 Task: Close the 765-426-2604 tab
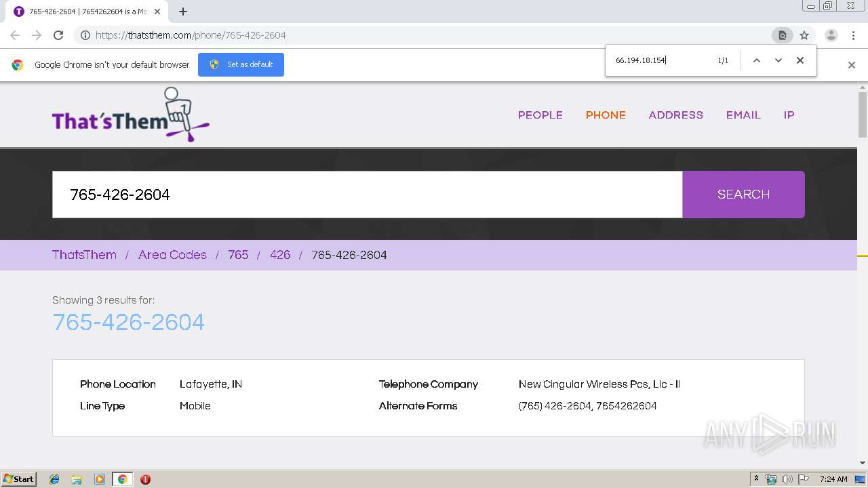157,12
